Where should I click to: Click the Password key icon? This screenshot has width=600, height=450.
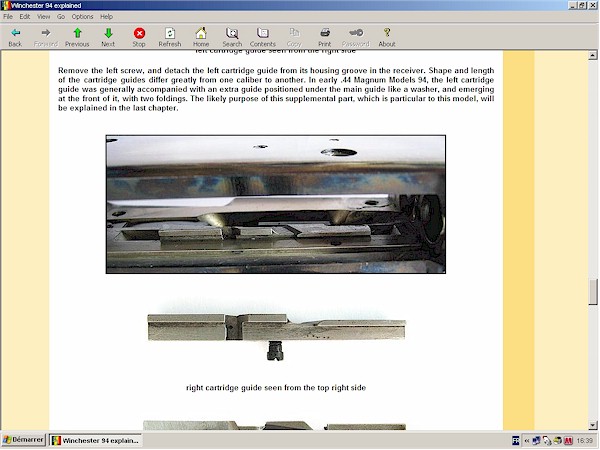point(356,37)
